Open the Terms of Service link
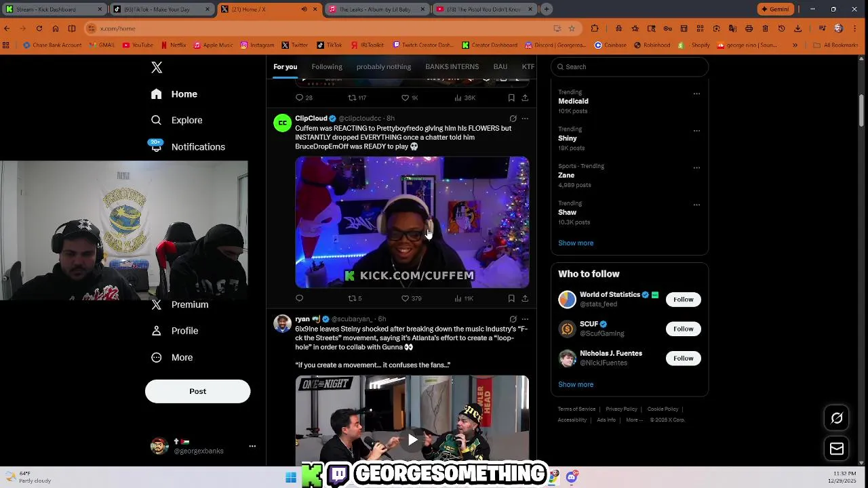This screenshot has height=488, width=868. click(576, 409)
